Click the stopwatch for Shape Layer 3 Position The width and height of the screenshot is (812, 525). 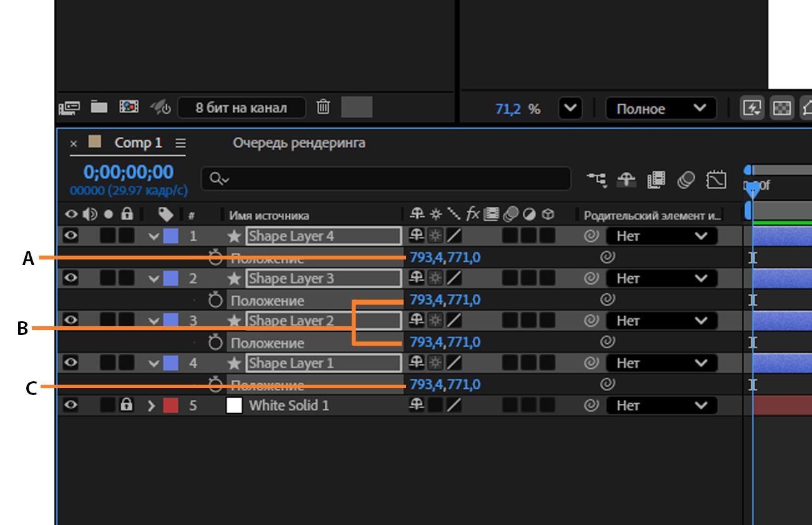[215, 300]
